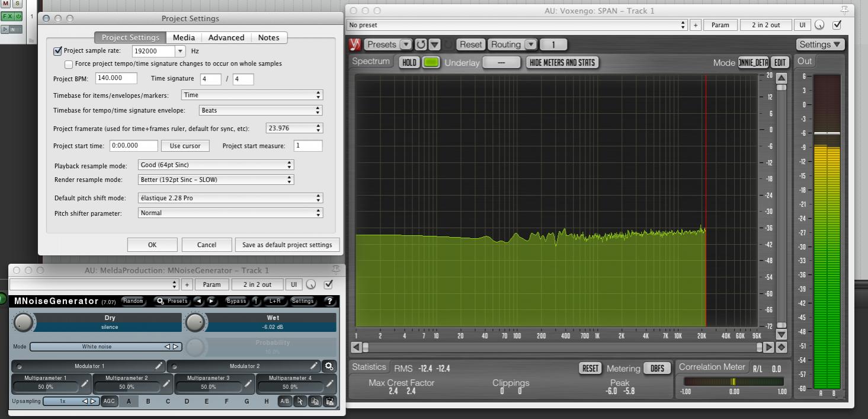Edit Multiparameter 4 with its pencil icon

coord(330,384)
